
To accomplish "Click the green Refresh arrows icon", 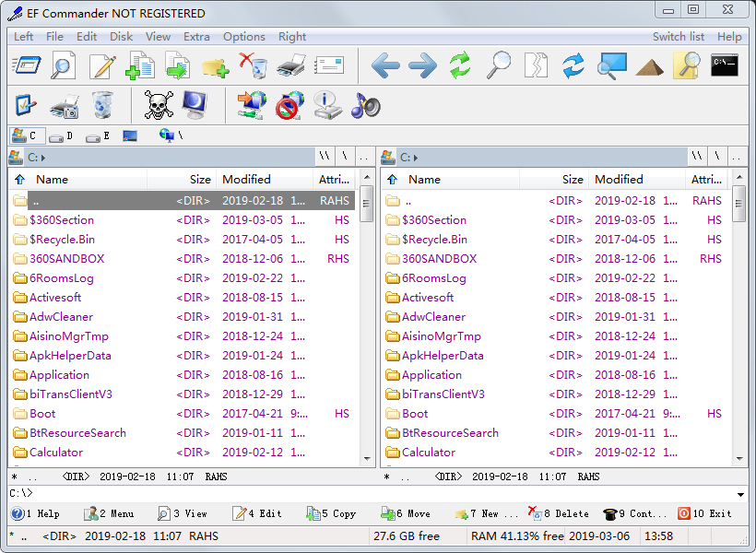I will click(x=459, y=65).
